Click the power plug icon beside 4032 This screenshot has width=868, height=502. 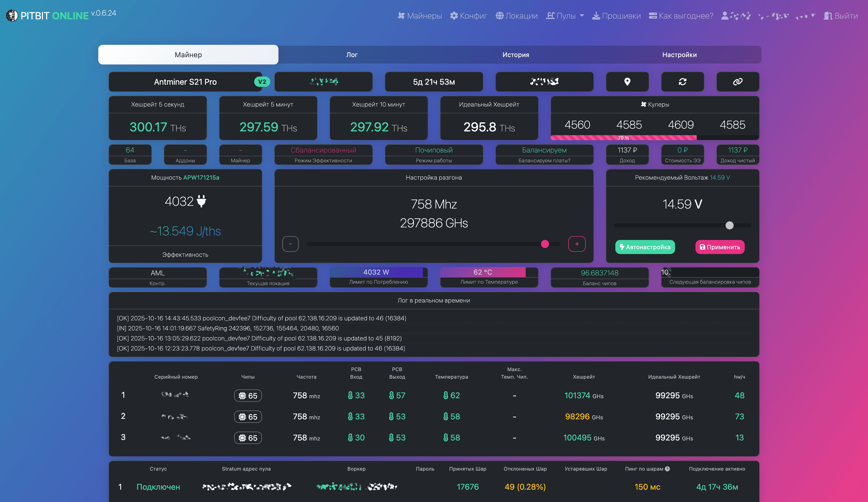[x=201, y=201]
